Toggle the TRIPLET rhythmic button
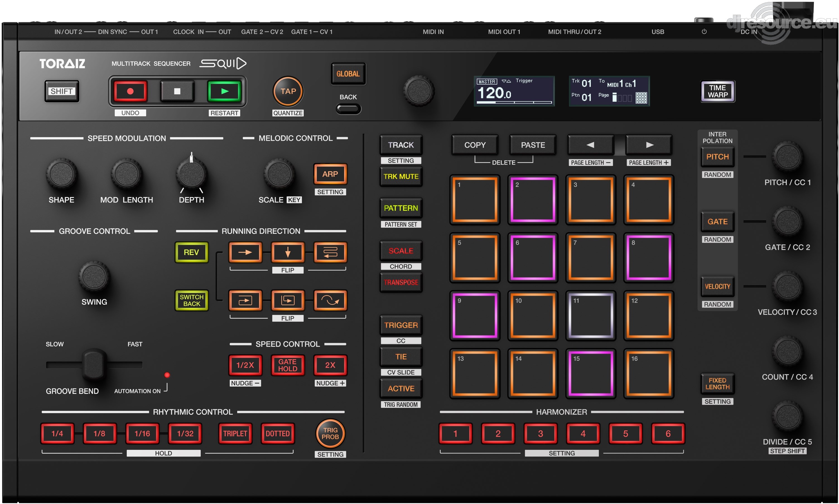Screen dimensions: 839x504 point(235,433)
